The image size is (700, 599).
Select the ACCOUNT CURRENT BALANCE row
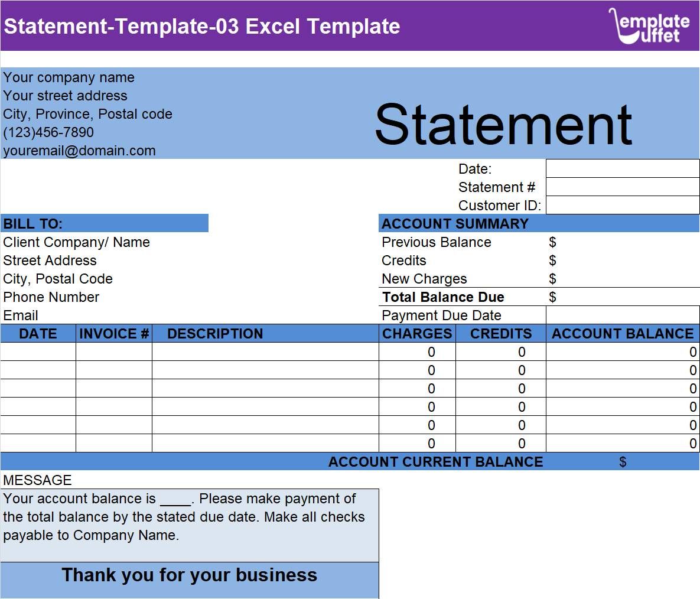pos(435,462)
